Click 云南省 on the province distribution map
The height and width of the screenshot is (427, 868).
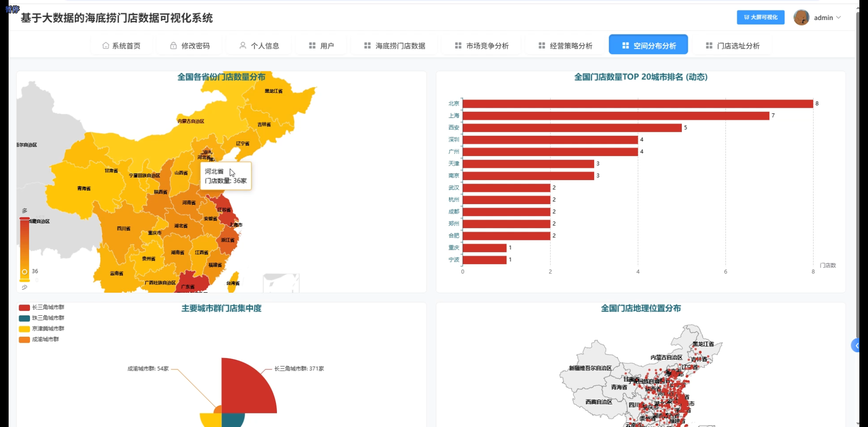(116, 273)
